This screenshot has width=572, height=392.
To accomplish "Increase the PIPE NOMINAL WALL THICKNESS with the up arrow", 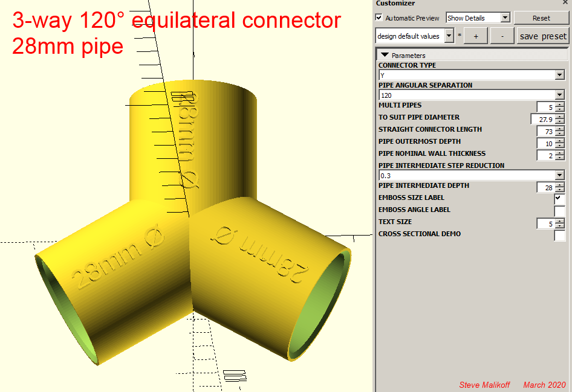I will coord(560,153).
